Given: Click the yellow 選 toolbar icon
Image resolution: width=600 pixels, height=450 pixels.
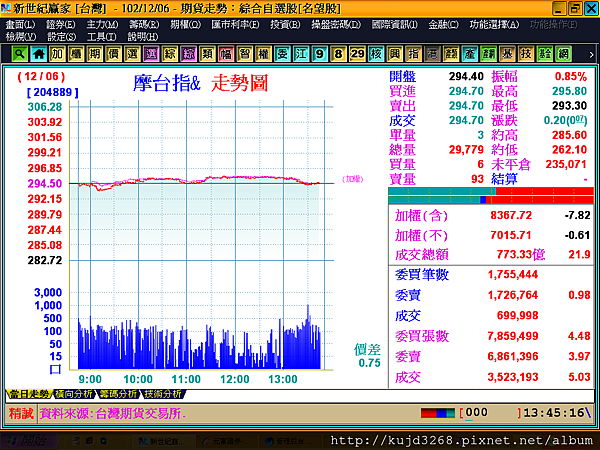Looking at the screenshot, I should pos(132,54).
